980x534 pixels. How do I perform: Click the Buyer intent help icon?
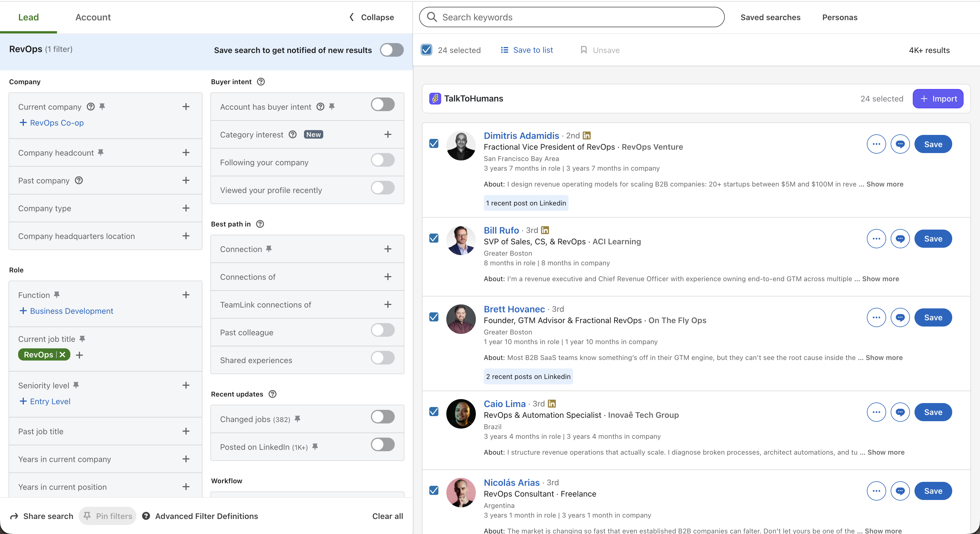[261, 82]
